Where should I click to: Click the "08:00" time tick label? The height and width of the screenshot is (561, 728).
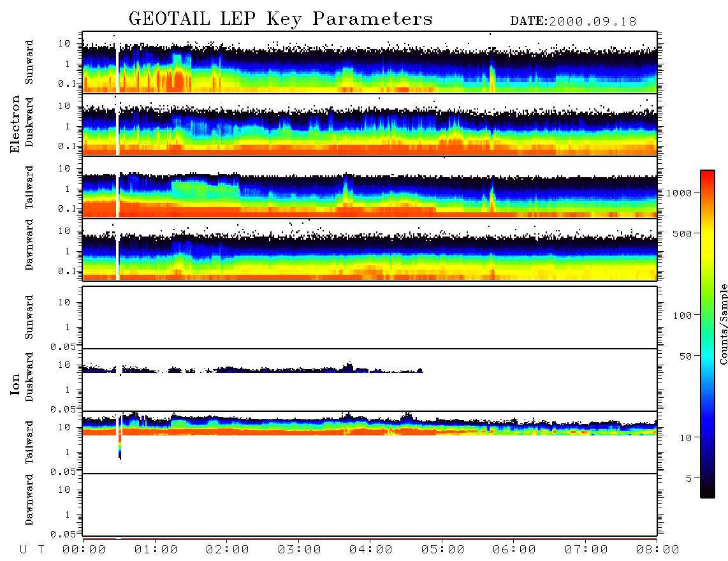coord(658,550)
